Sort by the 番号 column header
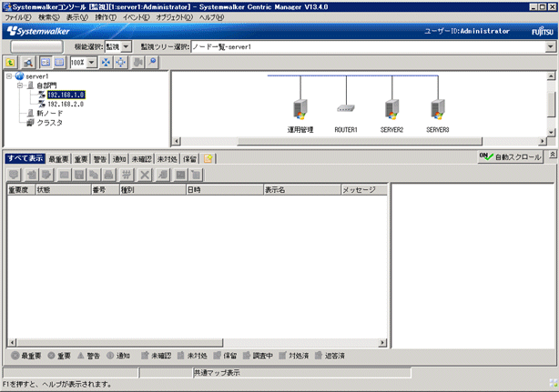Viewport: 559px width, 392px height. pos(106,190)
